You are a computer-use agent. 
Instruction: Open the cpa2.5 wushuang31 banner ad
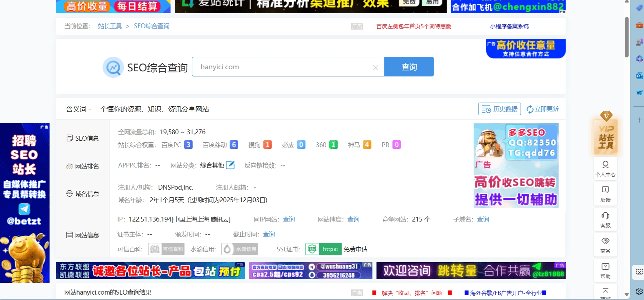(310, 271)
